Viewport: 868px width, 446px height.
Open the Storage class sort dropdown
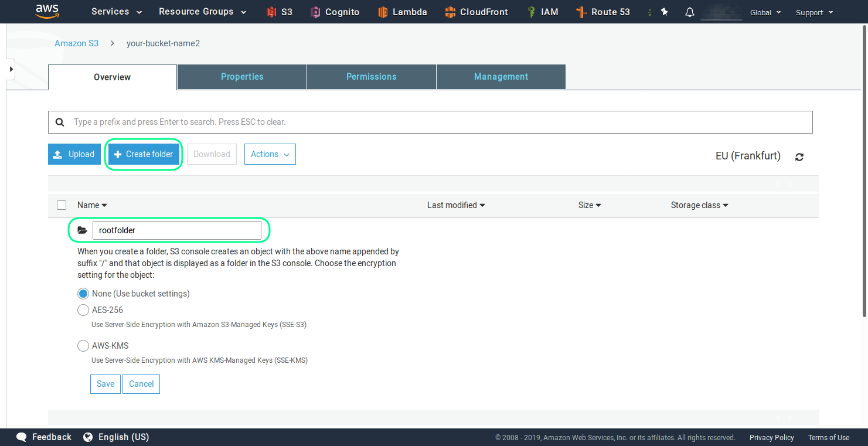point(699,205)
